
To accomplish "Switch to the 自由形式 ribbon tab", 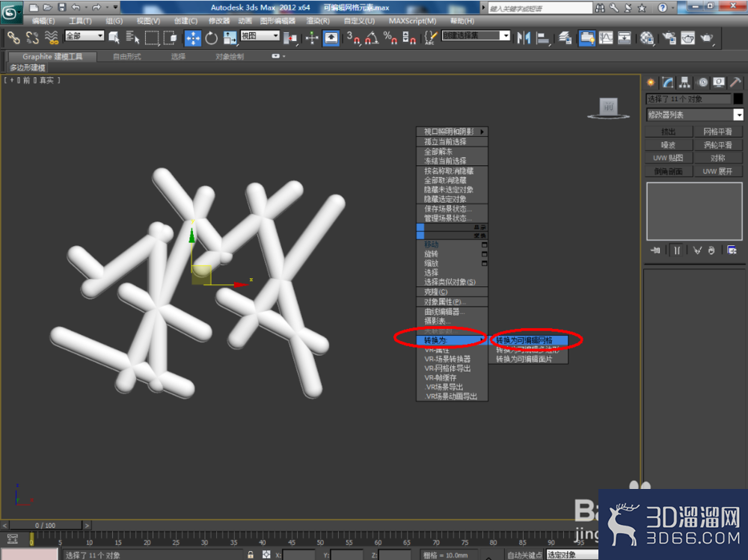I will [x=127, y=56].
